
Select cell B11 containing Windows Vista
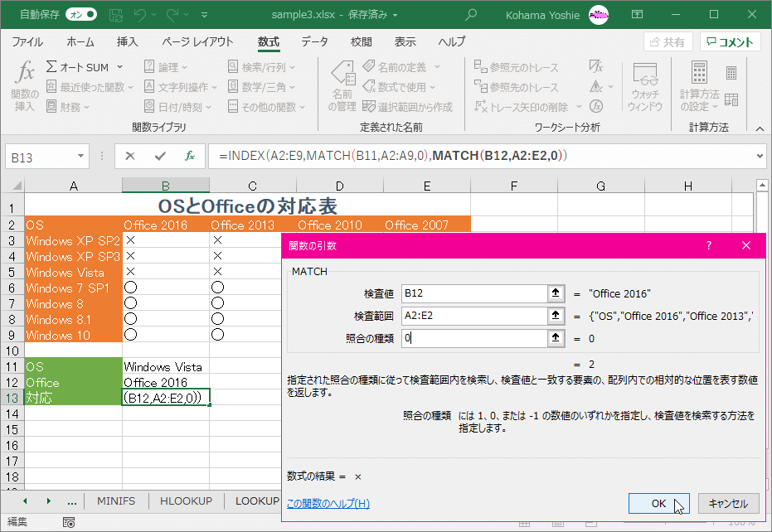[x=166, y=366]
